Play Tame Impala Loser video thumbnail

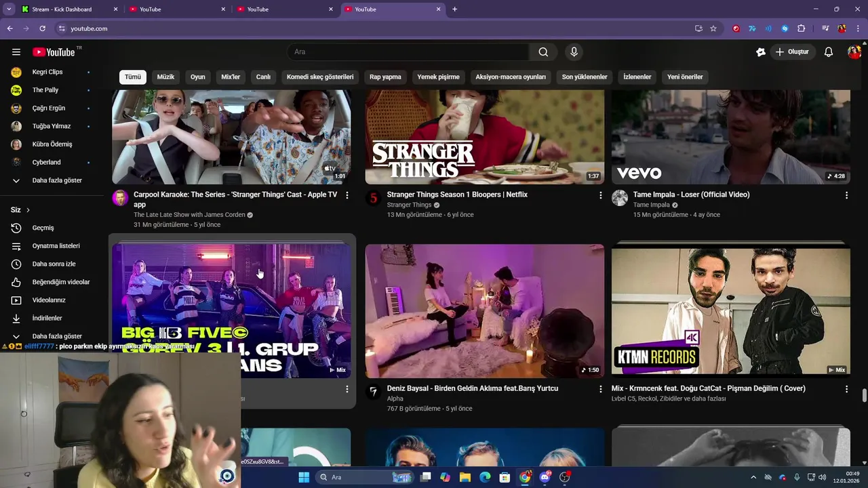tap(730, 138)
